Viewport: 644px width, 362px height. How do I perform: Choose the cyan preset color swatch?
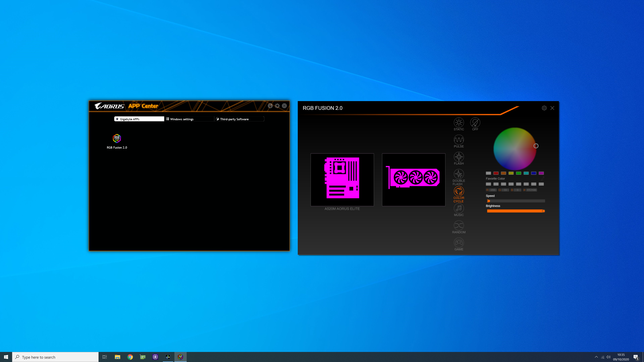[526, 173]
